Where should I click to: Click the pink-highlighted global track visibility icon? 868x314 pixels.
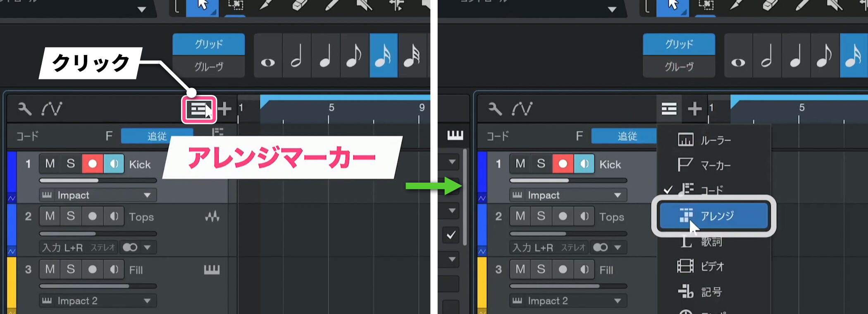(x=199, y=109)
